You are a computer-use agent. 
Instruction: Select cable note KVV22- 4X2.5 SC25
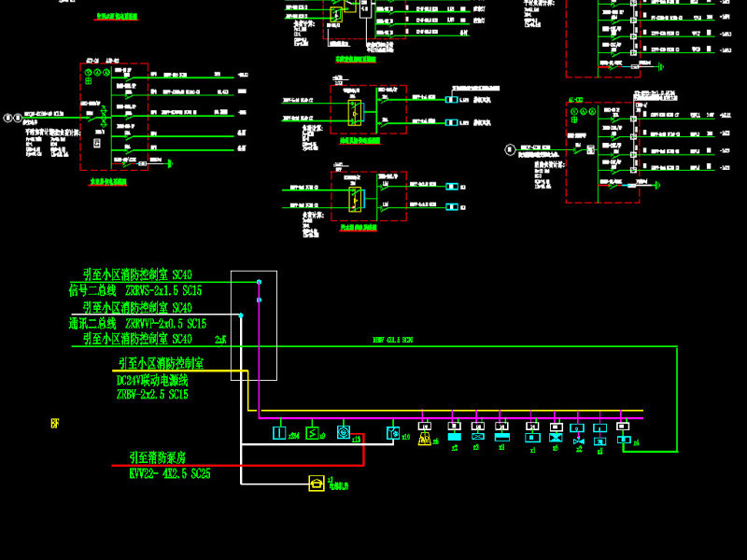point(170,473)
